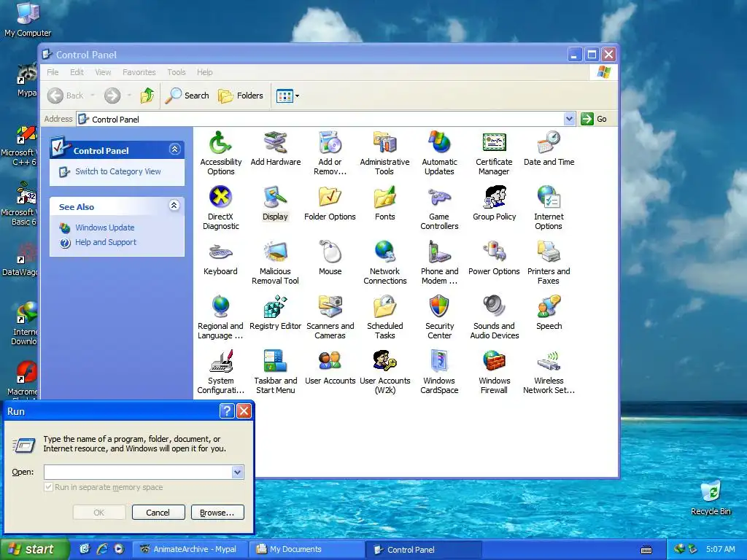Viewport: 747px width, 560px height.
Task: Toggle Run in separate memory space checkbox
Action: click(x=48, y=487)
